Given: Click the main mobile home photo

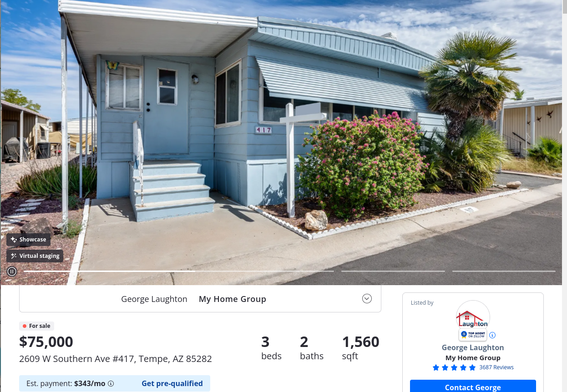Looking at the screenshot, I should (282, 136).
